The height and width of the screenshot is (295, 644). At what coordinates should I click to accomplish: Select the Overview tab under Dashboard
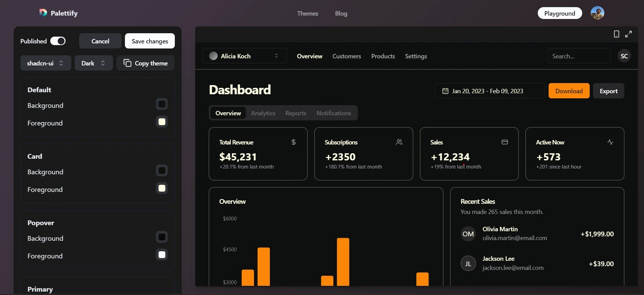pos(228,113)
